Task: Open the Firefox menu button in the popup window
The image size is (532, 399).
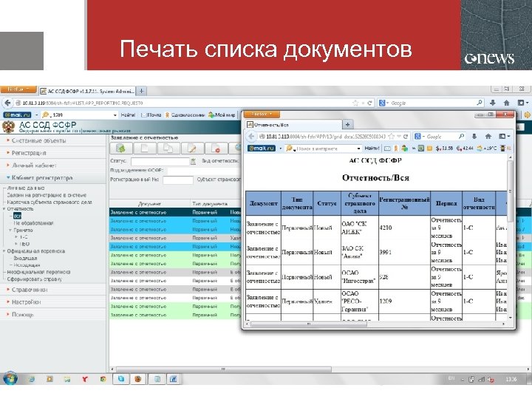Action: tap(262, 114)
